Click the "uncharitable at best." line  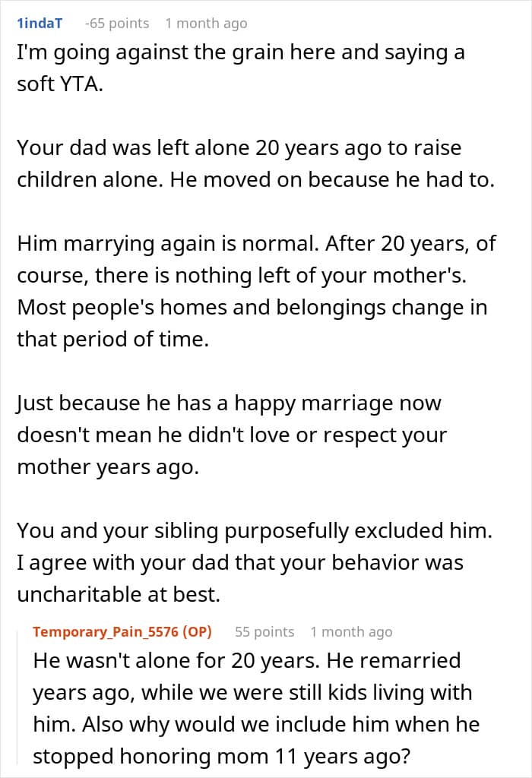(x=119, y=594)
